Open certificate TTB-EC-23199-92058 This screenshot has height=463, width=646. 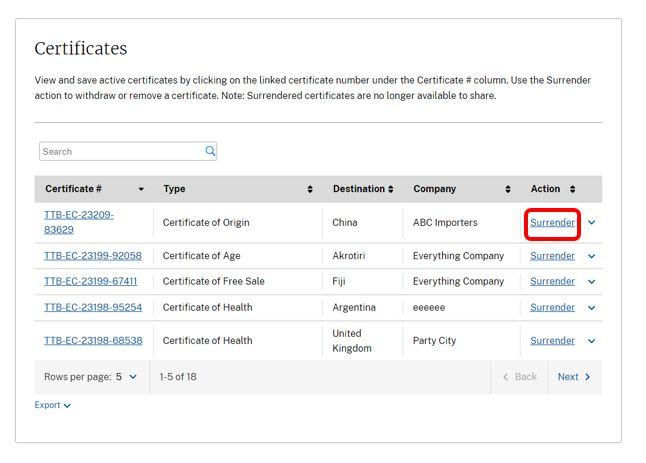point(92,256)
